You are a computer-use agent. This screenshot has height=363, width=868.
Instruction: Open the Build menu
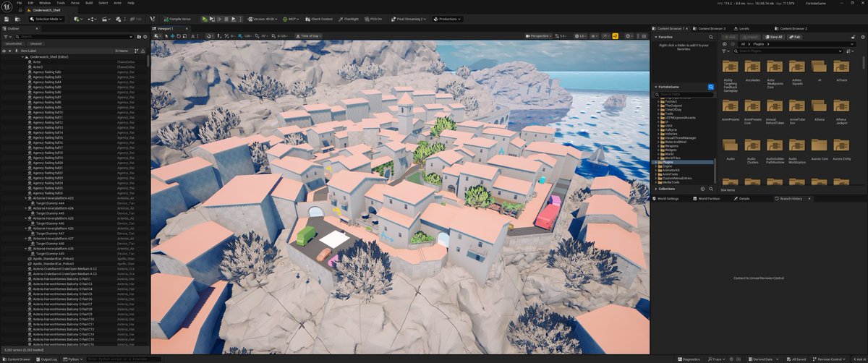point(90,3)
